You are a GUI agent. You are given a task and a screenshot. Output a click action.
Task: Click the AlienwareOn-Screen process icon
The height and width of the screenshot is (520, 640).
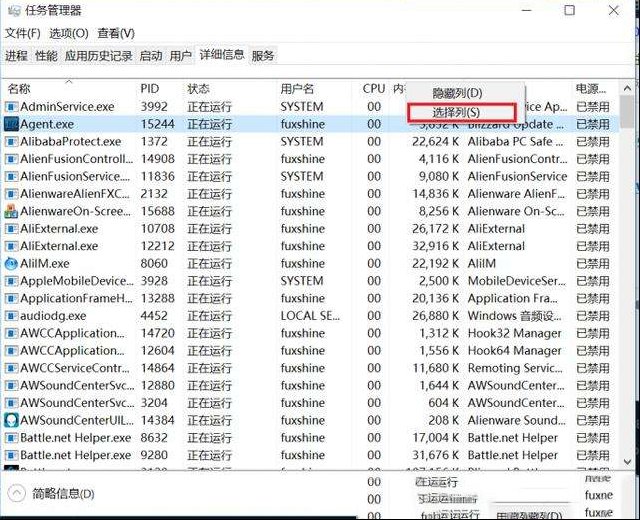click(x=11, y=211)
